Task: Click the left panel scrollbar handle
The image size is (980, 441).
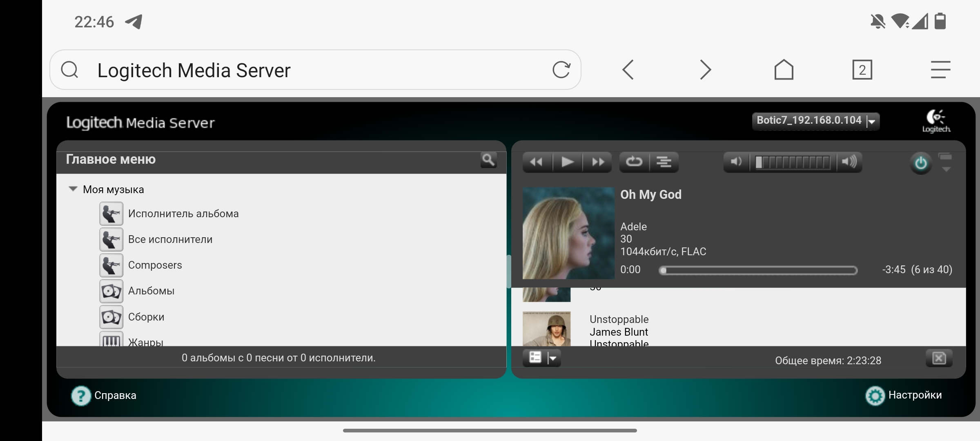Action: (508, 272)
